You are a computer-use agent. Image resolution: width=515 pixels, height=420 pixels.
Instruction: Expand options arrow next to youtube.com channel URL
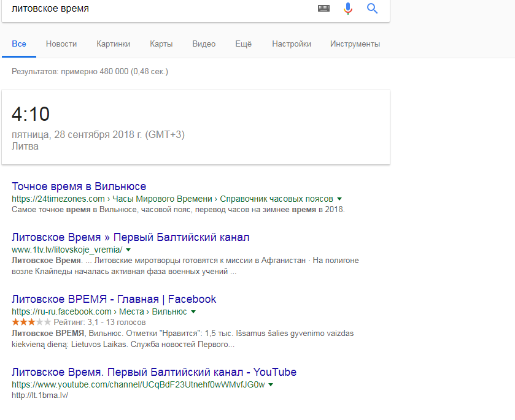tap(271, 384)
